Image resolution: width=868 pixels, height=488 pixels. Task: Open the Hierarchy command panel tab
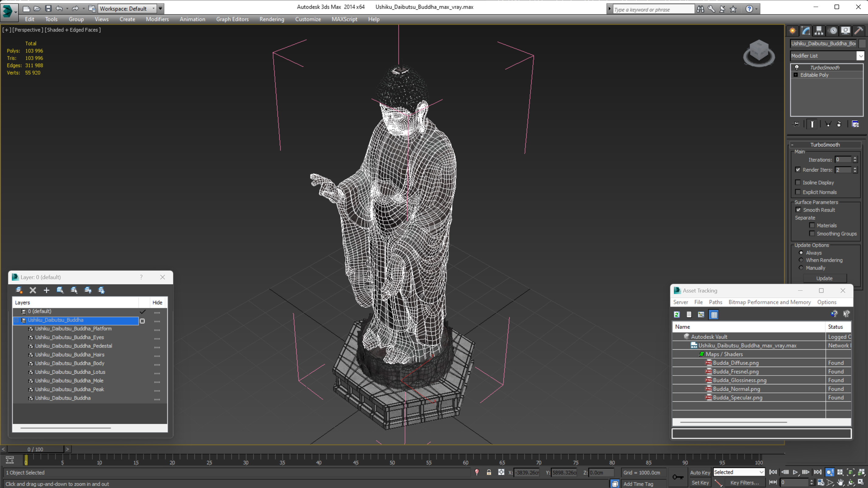pos(819,31)
